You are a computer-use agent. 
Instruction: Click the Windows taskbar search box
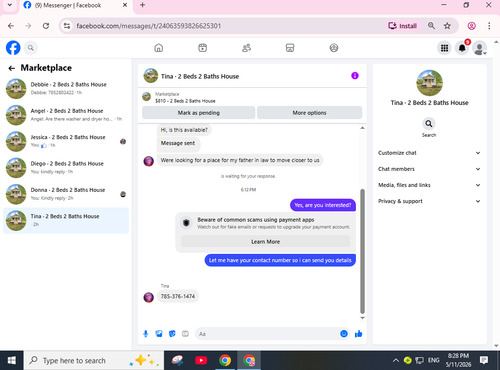click(93, 360)
